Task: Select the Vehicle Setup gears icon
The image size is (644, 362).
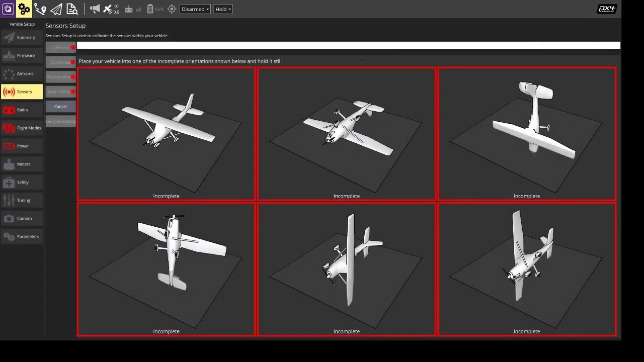Action: coord(24,9)
